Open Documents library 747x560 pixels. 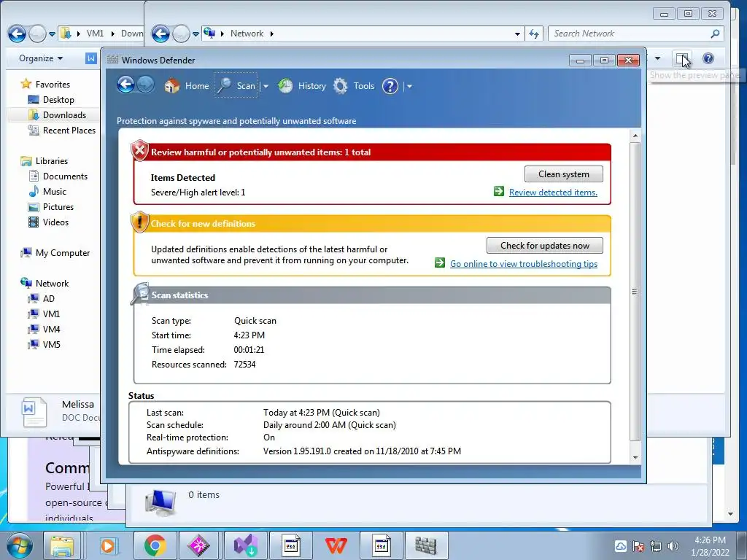(x=65, y=176)
